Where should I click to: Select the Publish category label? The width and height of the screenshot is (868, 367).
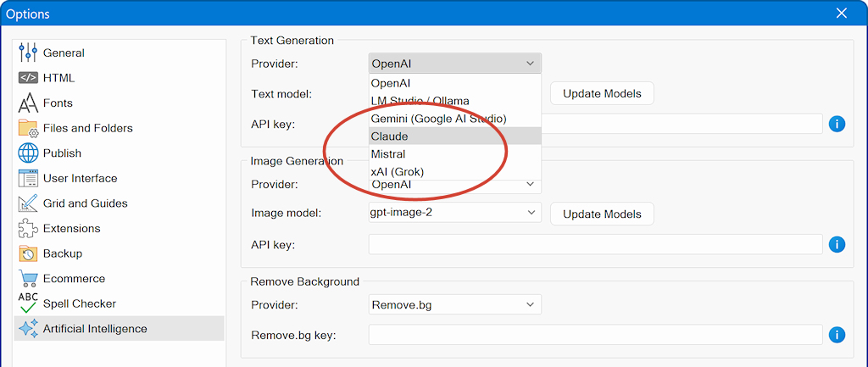point(62,153)
